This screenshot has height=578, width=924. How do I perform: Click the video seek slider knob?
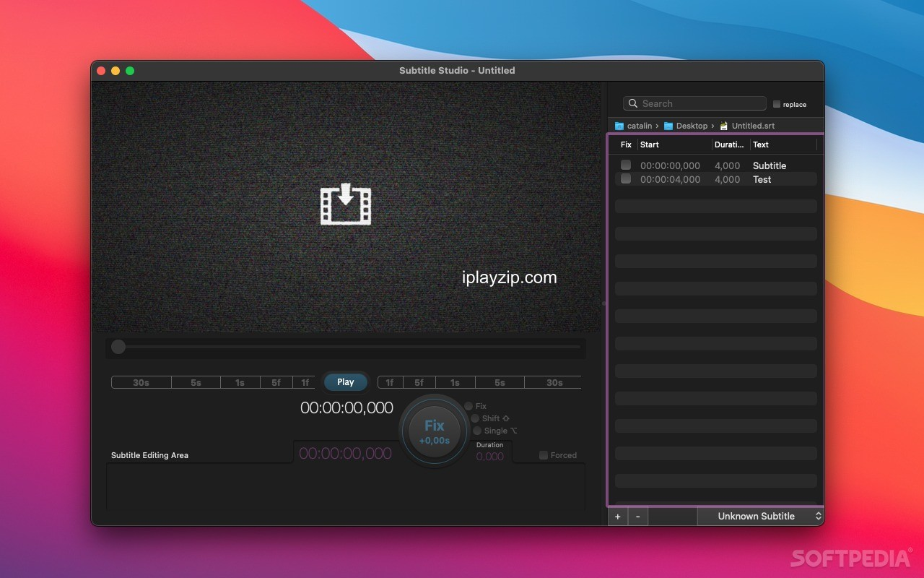(118, 347)
